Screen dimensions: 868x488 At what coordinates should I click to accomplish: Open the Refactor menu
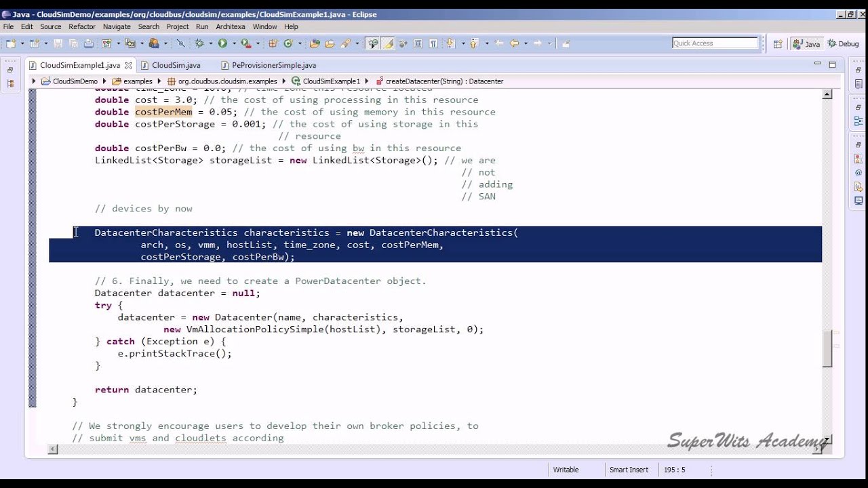[82, 26]
